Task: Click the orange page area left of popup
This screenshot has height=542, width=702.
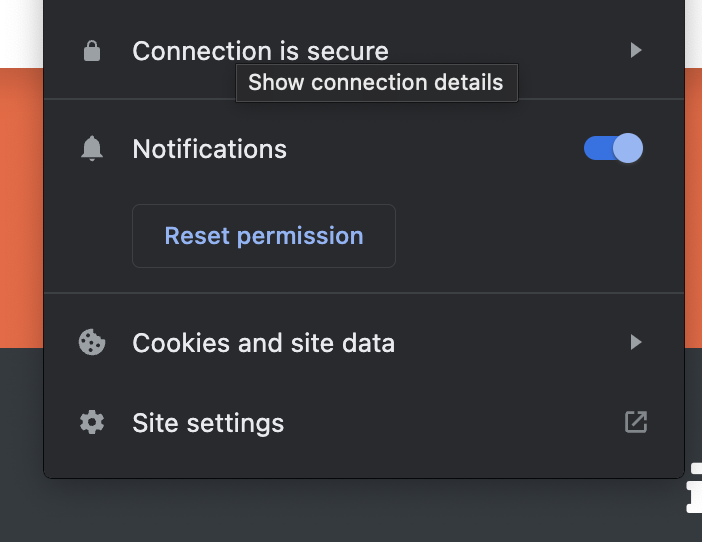Action: pyautogui.click(x=21, y=200)
